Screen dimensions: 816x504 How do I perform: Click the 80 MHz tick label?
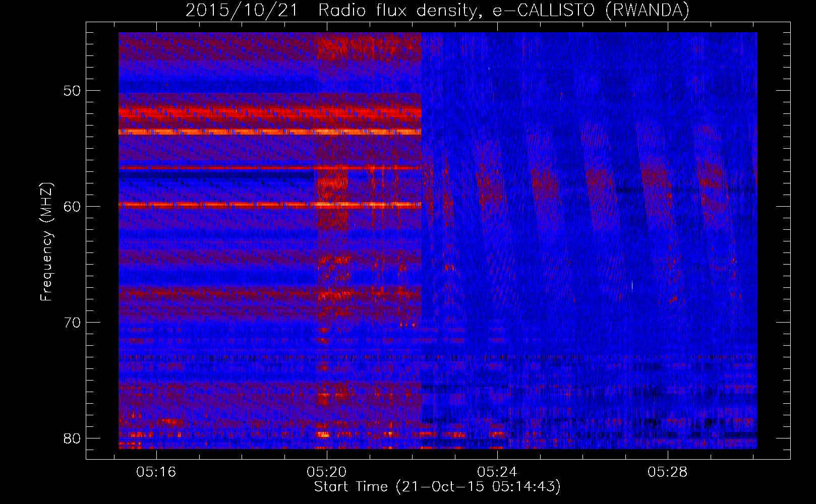click(x=73, y=438)
